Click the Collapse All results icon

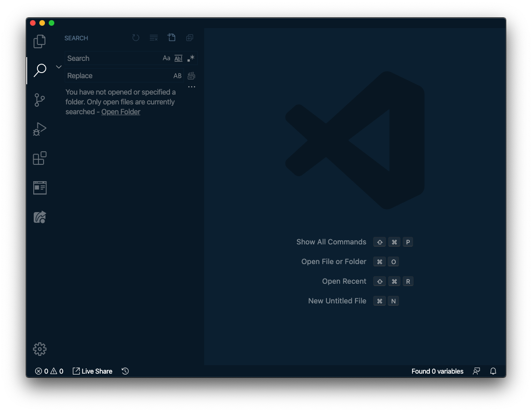190,37
